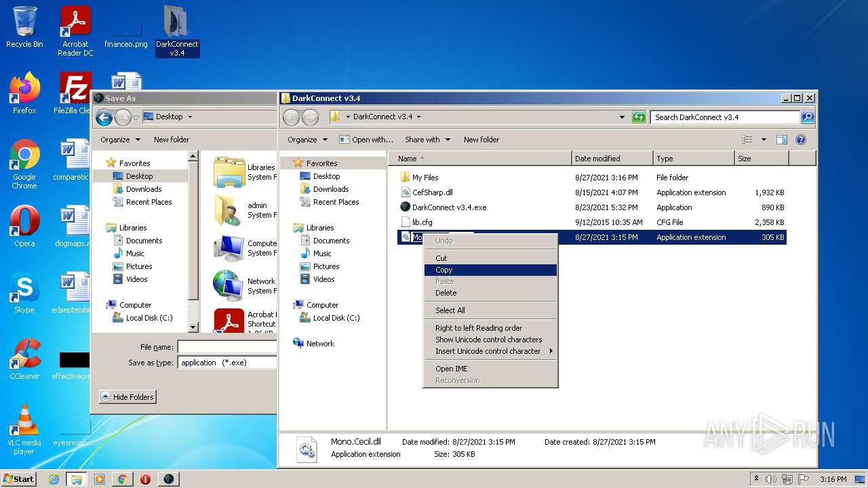Click the Search DarkConnect v3.4 field
868x488 pixels.
pos(725,117)
